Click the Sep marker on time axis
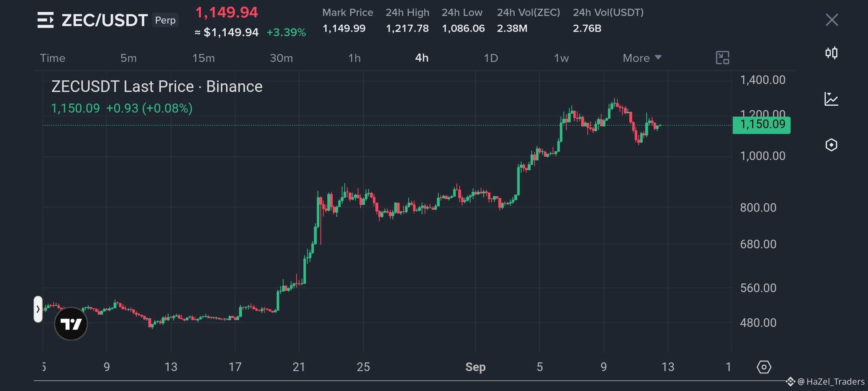 [x=475, y=367]
